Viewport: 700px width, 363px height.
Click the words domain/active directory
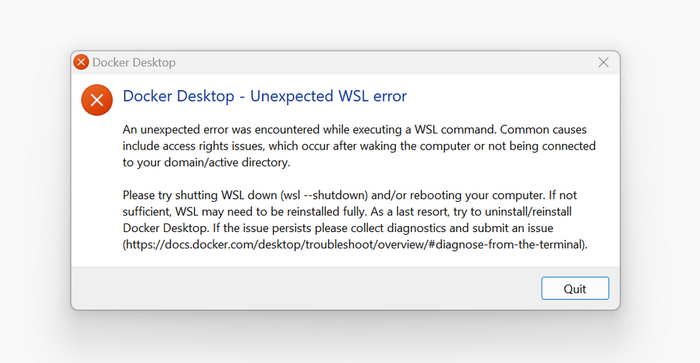(226, 163)
